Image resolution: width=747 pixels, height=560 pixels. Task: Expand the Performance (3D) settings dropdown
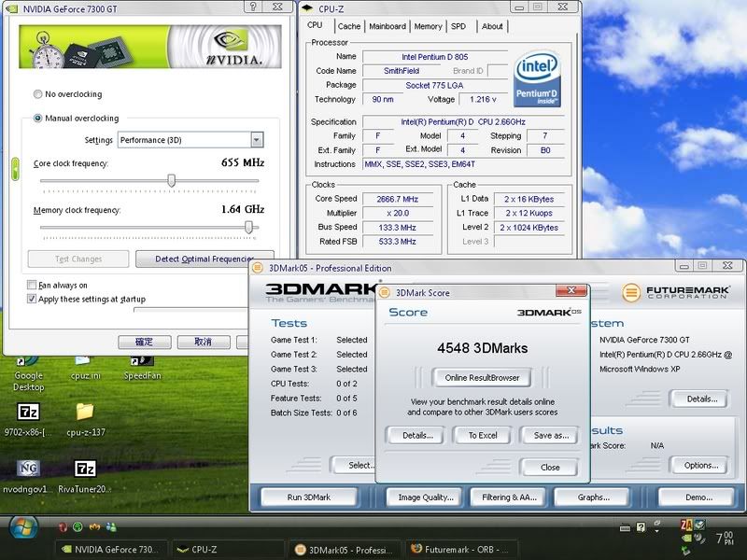click(x=257, y=140)
